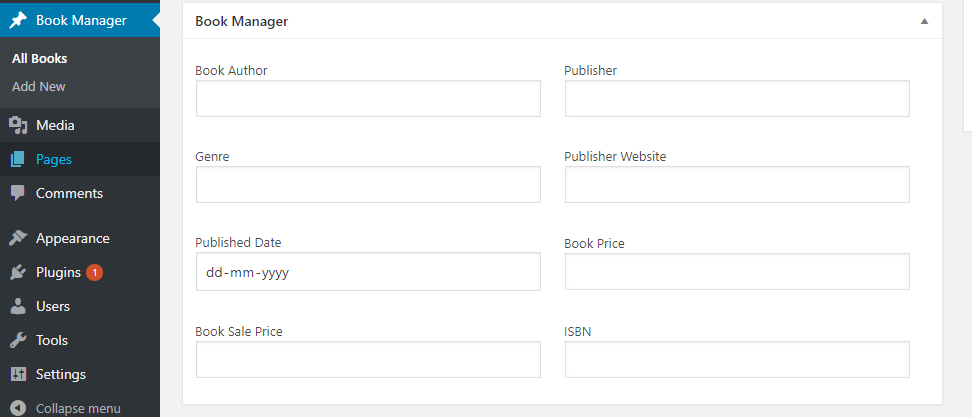Image resolution: width=972 pixels, height=417 pixels.
Task: Click the Tools wrench icon
Action: click(19, 340)
